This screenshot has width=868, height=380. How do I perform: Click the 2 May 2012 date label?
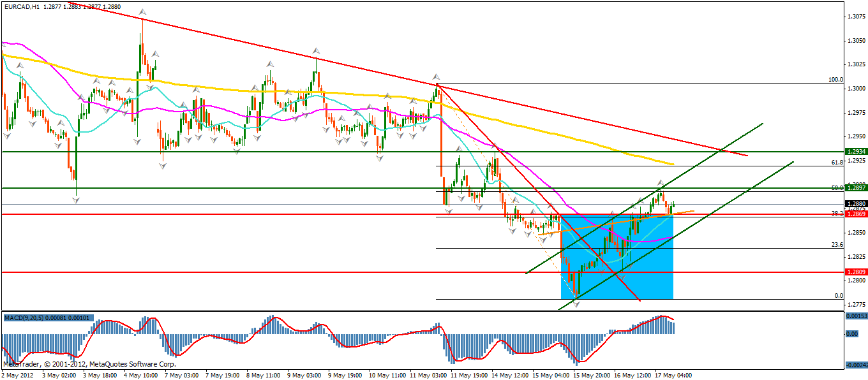pyautogui.click(x=19, y=375)
